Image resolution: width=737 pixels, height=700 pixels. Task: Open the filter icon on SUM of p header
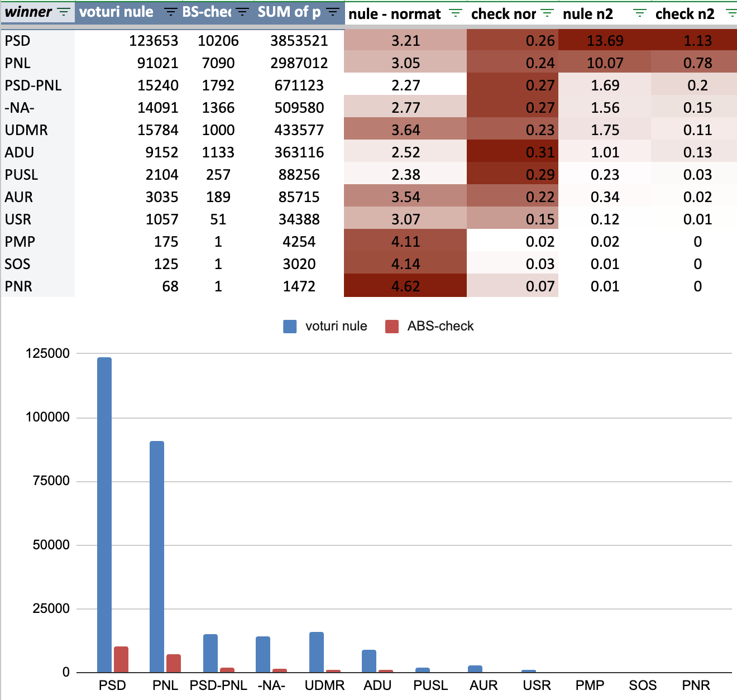click(x=333, y=12)
